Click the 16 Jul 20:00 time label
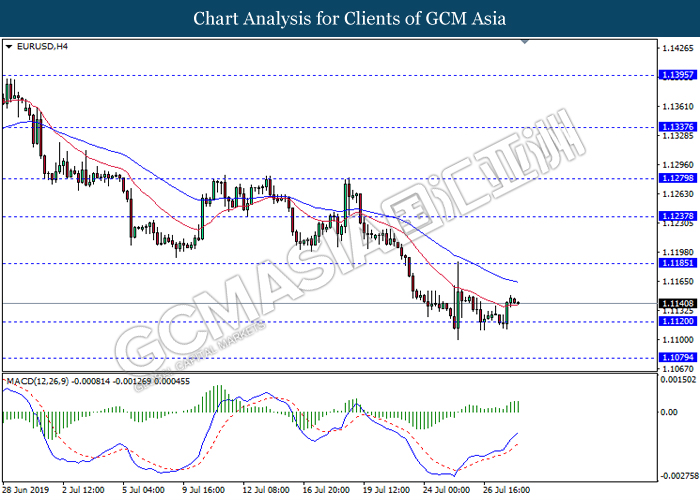The width and height of the screenshot is (700, 500). click(x=326, y=490)
